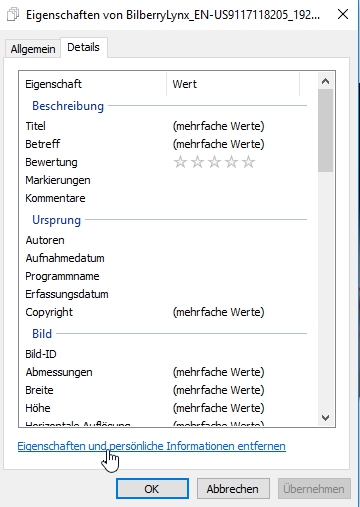
Task: Click the Bild group heading
Action: (x=42, y=334)
